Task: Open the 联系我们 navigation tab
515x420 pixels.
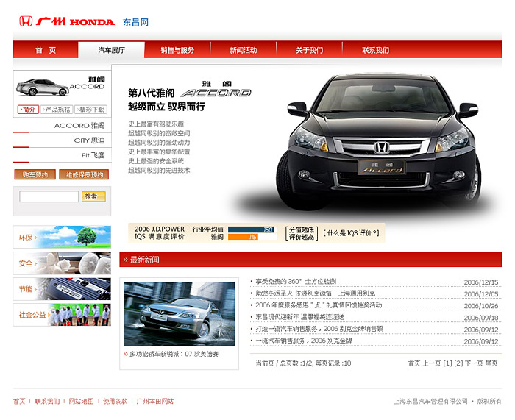Action: pos(376,50)
